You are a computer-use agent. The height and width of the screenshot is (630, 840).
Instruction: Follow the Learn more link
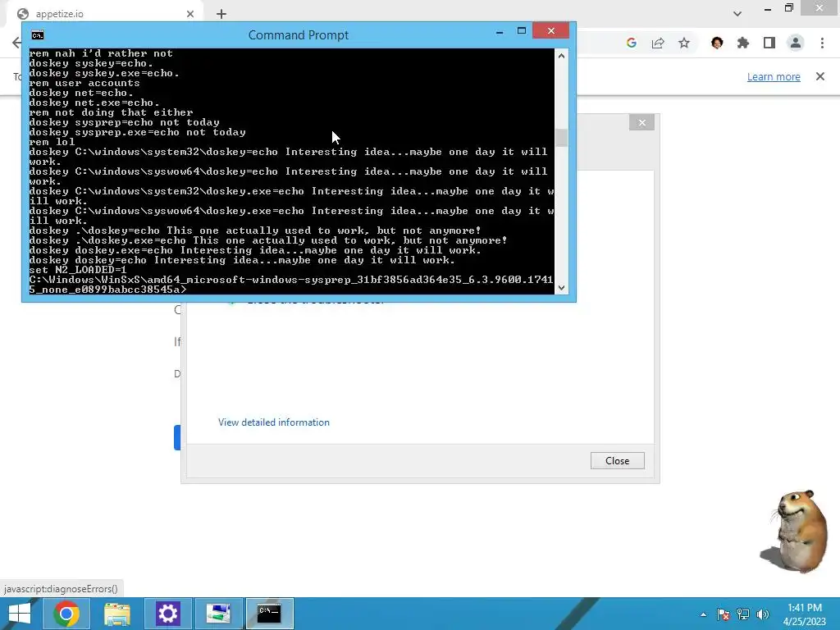coord(774,76)
